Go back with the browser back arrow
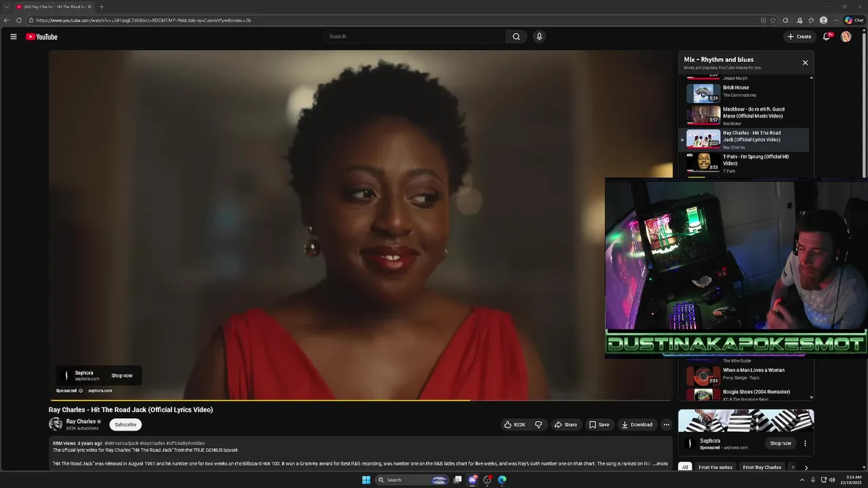Screen dimensions: 868x488 (7, 20)
